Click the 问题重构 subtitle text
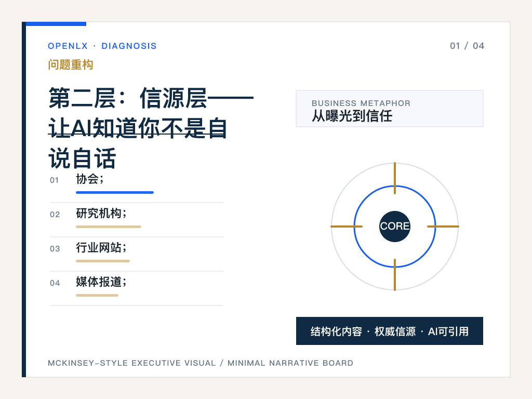 tap(71, 64)
